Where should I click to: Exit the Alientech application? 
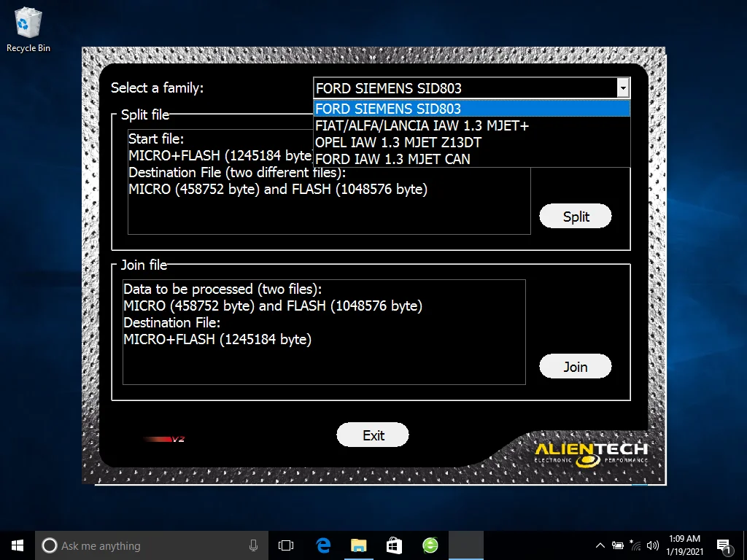(373, 435)
